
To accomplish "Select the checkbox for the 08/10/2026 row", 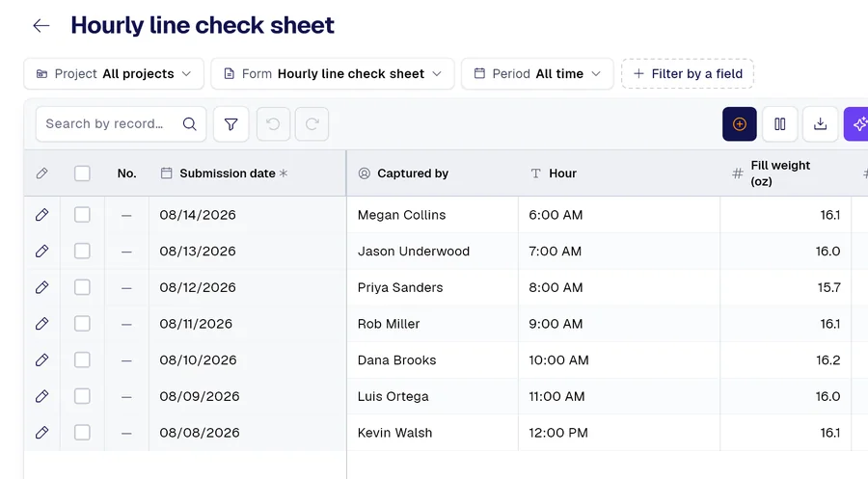I will [x=83, y=360].
